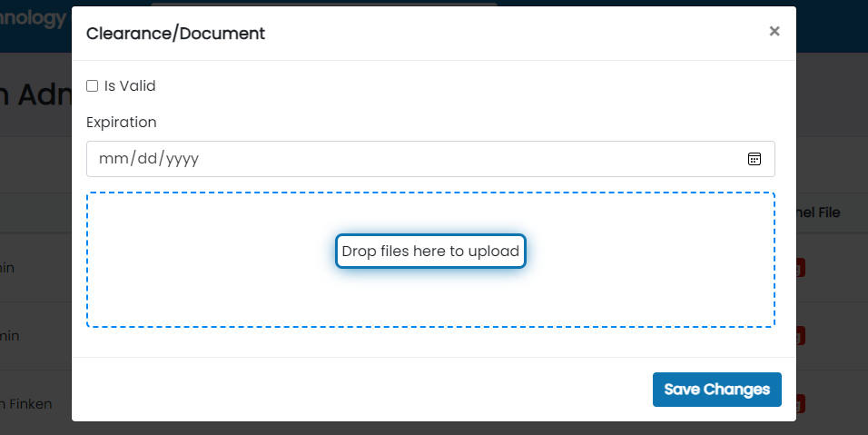Click red file icon in first table row
The width and height of the screenshot is (868, 435).
point(801,268)
